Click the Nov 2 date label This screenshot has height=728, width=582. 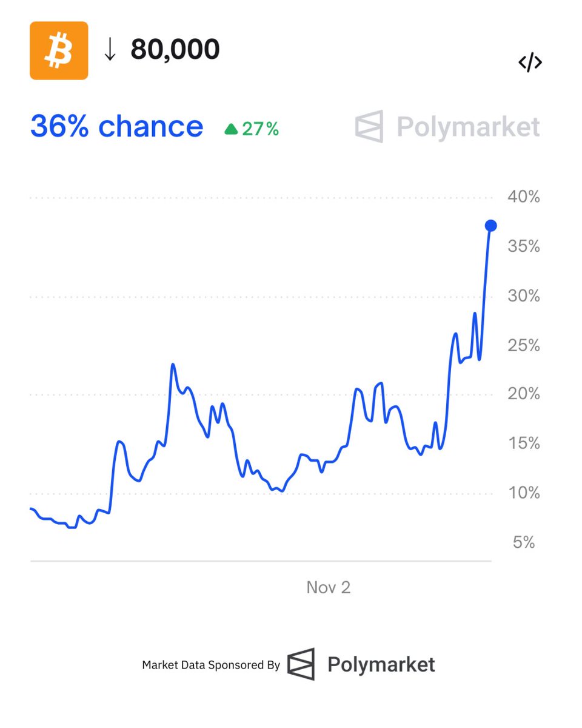click(328, 587)
